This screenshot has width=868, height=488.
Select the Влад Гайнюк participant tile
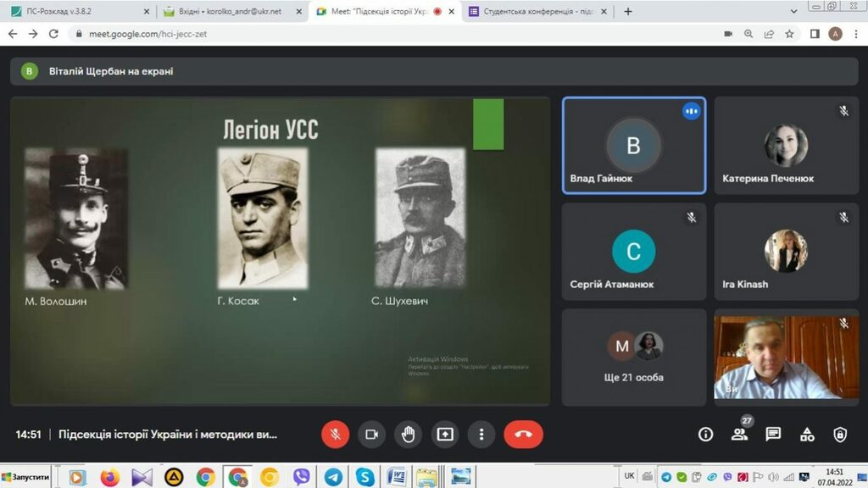pyautogui.click(x=633, y=146)
